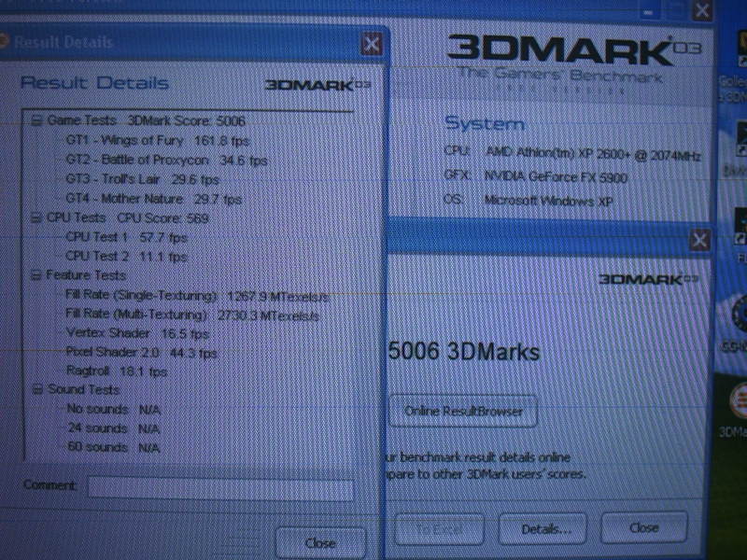
Task: Select the 60 sounds N/A row
Action: click(113, 447)
